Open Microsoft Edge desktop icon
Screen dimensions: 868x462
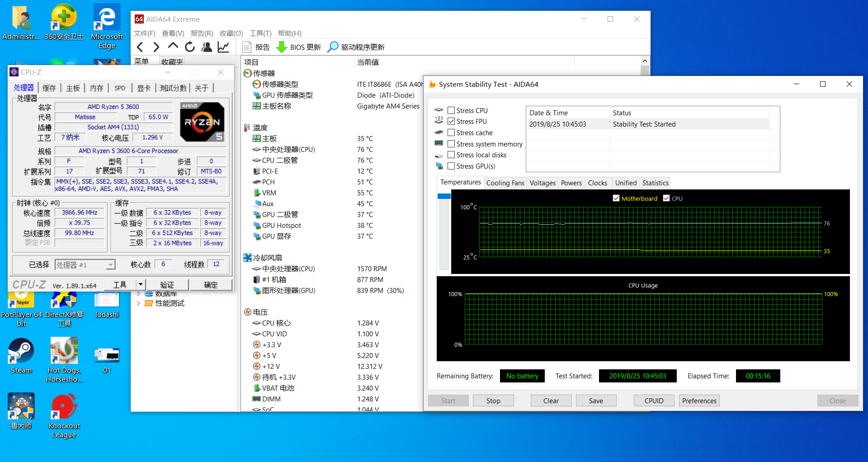click(x=107, y=26)
